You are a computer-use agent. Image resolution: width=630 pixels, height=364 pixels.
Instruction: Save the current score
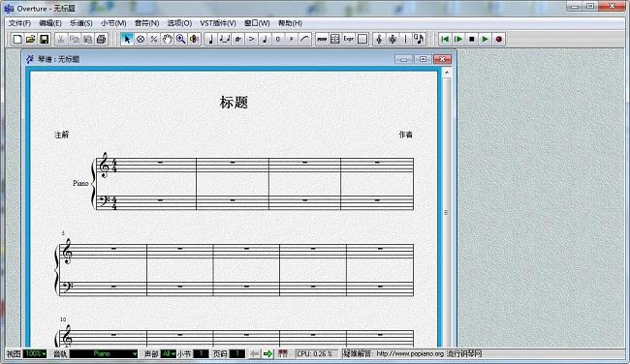click(x=45, y=39)
